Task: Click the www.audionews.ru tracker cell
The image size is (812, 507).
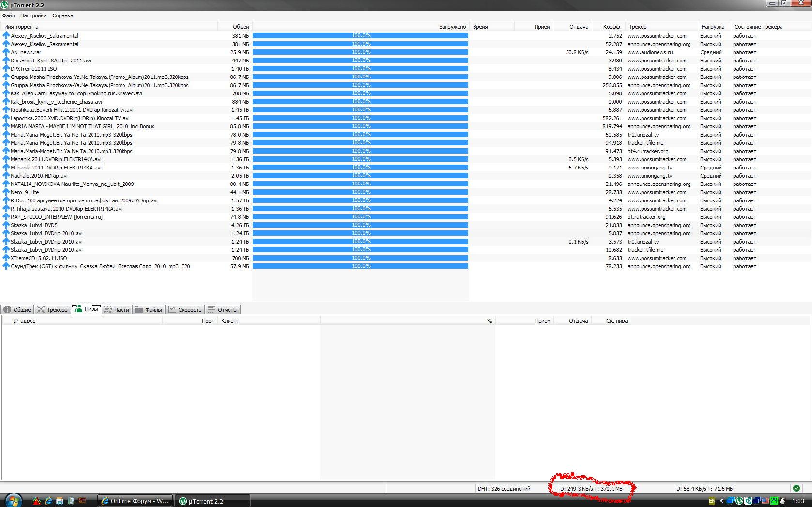Action: 650,52
